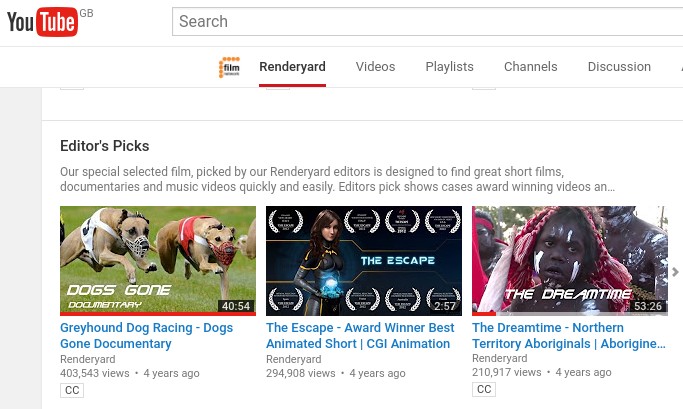Open The Escape - Award Winner title link
This screenshot has height=409, width=683.
pos(360,335)
